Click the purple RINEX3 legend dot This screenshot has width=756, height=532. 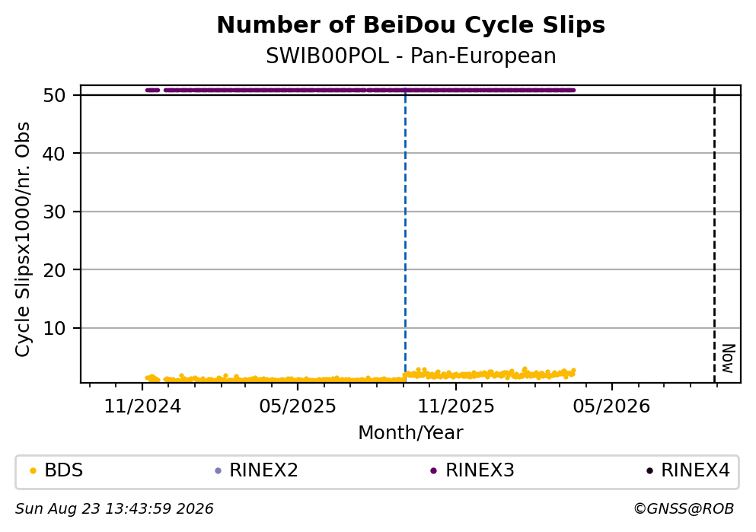433,471
